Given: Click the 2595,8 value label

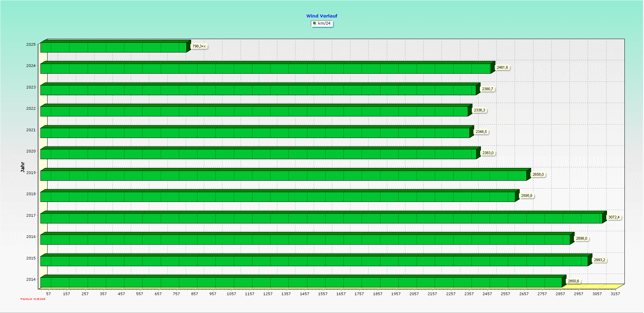Looking at the screenshot, I should pos(527,196).
